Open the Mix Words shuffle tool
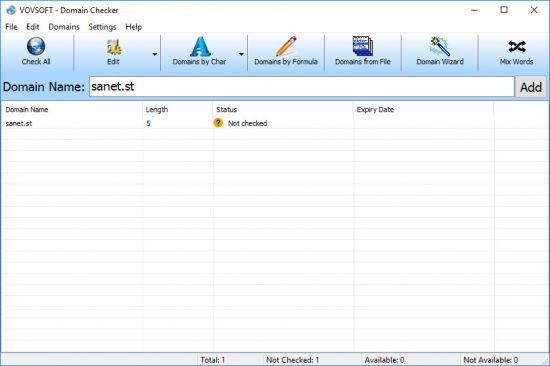The image size is (550, 366). tap(516, 53)
